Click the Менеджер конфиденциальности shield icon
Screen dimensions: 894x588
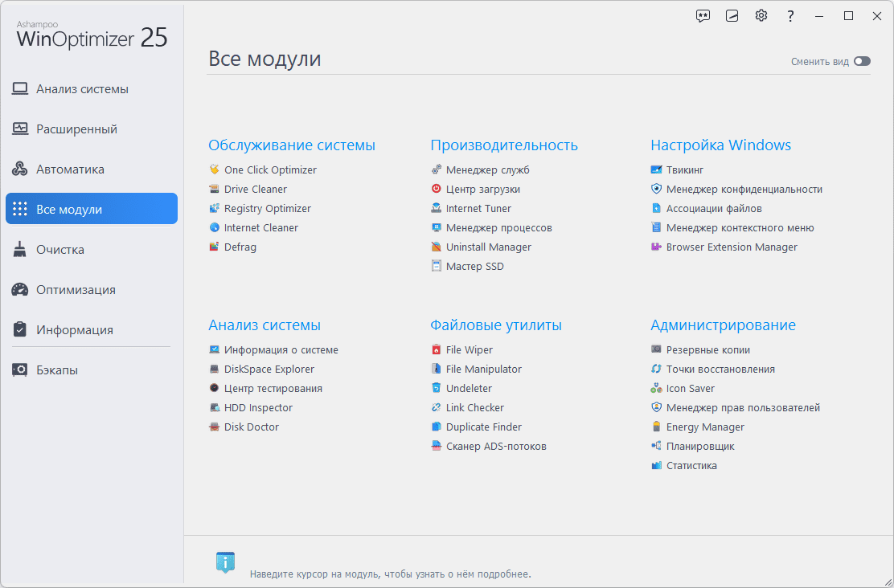pyautogui.click(x=656, y=189)
